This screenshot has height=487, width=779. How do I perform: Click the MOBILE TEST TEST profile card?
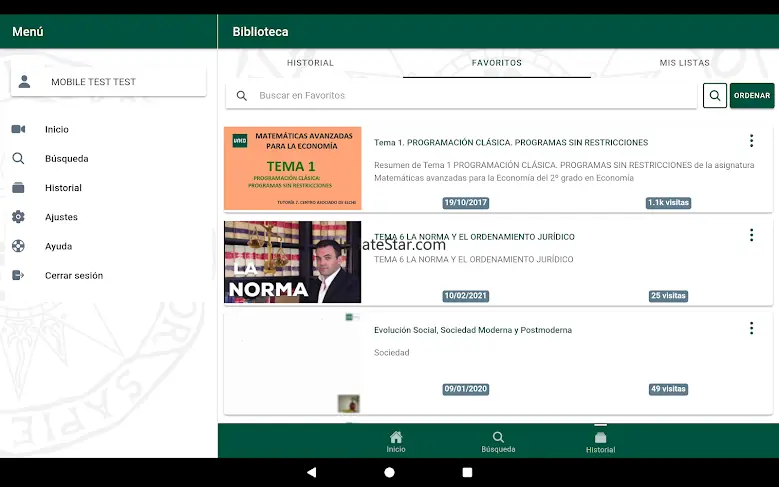[108, 82]
